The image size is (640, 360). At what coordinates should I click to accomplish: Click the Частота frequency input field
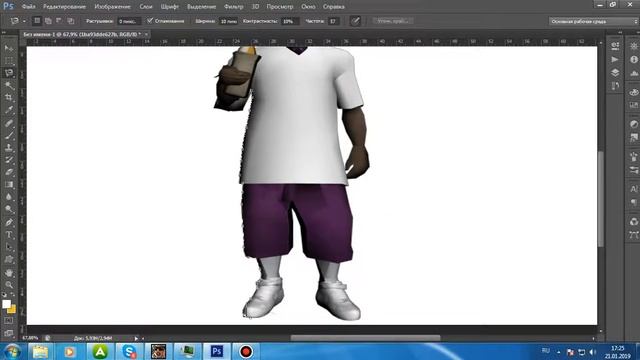click(x=333, y=21)
